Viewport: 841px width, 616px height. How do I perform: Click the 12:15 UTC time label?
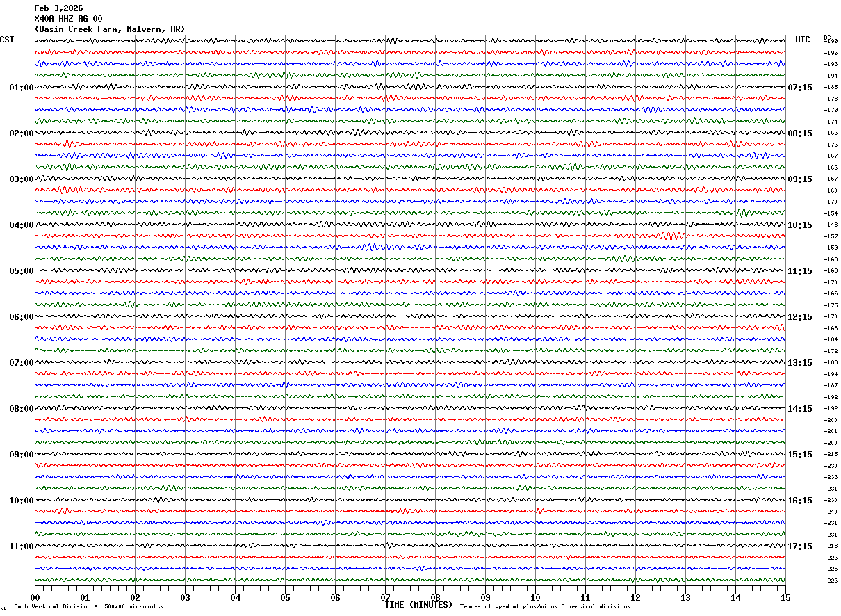pyautogui.click(x=800, y=317)
